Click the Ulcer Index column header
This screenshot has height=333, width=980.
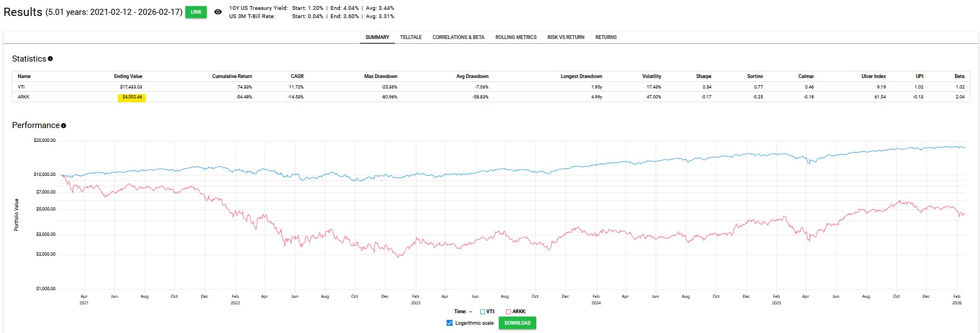[x=873, y=76]
